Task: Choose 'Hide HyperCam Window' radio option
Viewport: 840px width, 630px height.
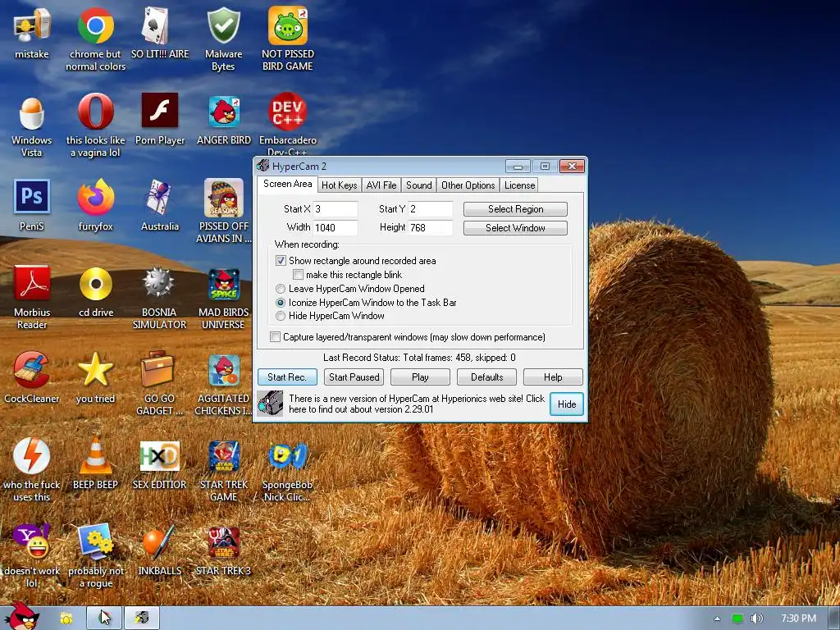Action: 281,316
